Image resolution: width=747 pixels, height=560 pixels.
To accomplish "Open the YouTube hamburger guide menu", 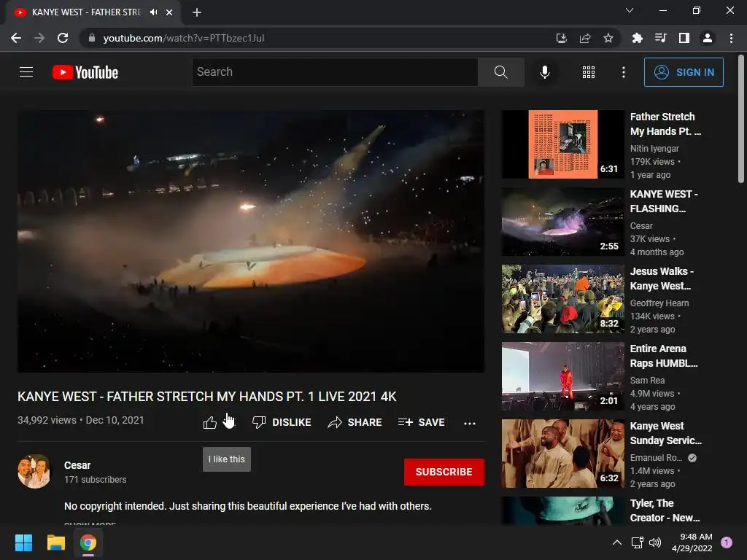I will (26, 72).
